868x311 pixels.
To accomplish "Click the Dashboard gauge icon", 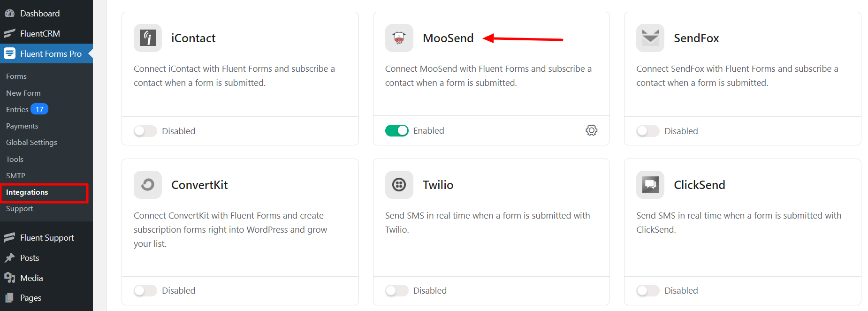I will [x=9, y=14].
